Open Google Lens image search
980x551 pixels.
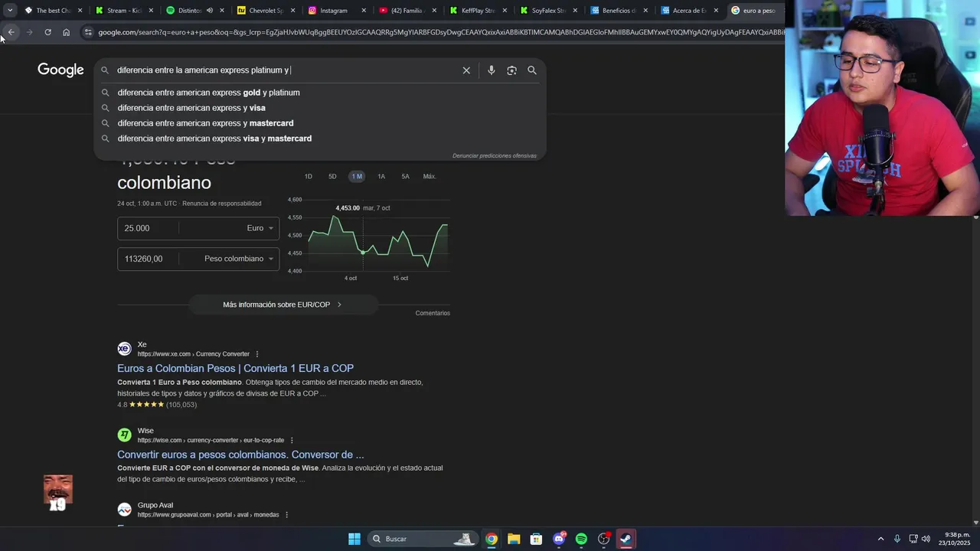pos(511,70)
